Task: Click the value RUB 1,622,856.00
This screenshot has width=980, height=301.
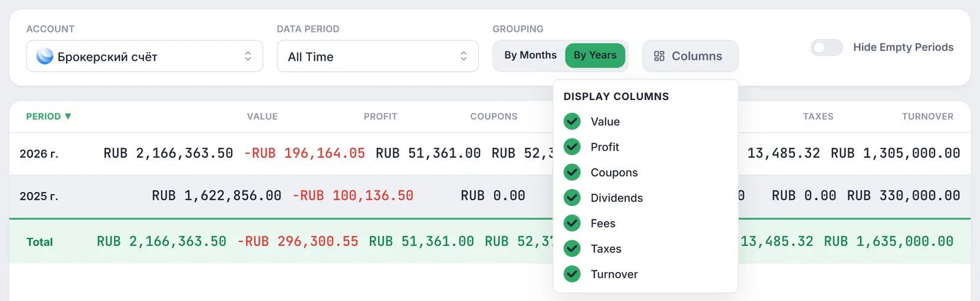Action: (216, 196)
